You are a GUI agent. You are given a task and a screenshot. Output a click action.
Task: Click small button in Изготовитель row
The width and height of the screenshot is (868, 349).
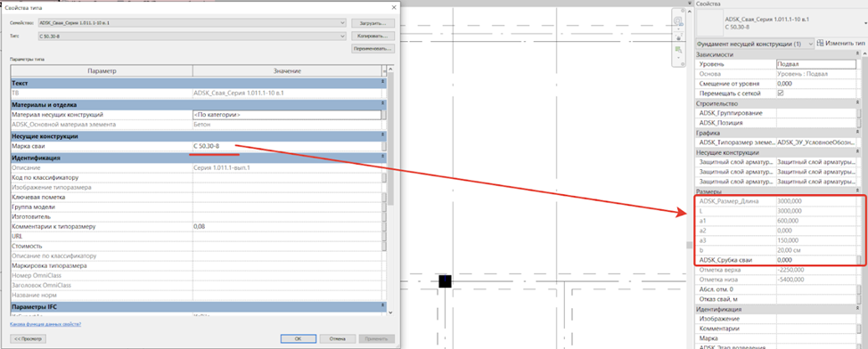(x=384, y=217)
